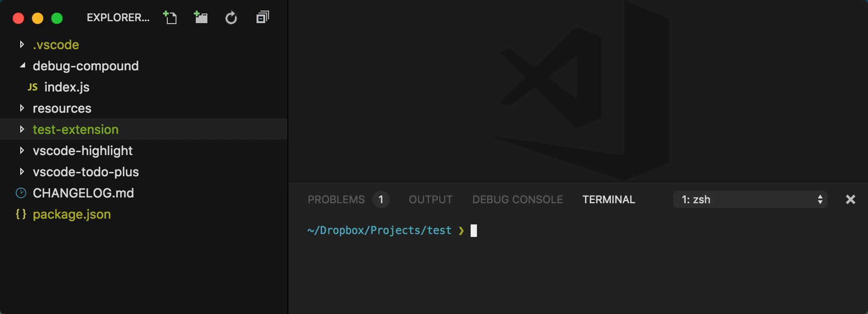Switch to the Output tab
The width and height of the screenshot is (868, 314).
click(x=431, y=199)
